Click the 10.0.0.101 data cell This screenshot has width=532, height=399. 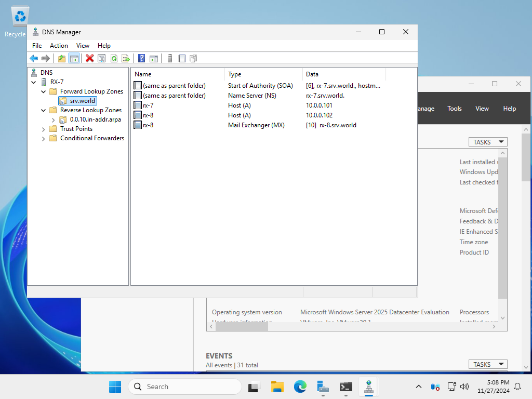pos(319,105)
